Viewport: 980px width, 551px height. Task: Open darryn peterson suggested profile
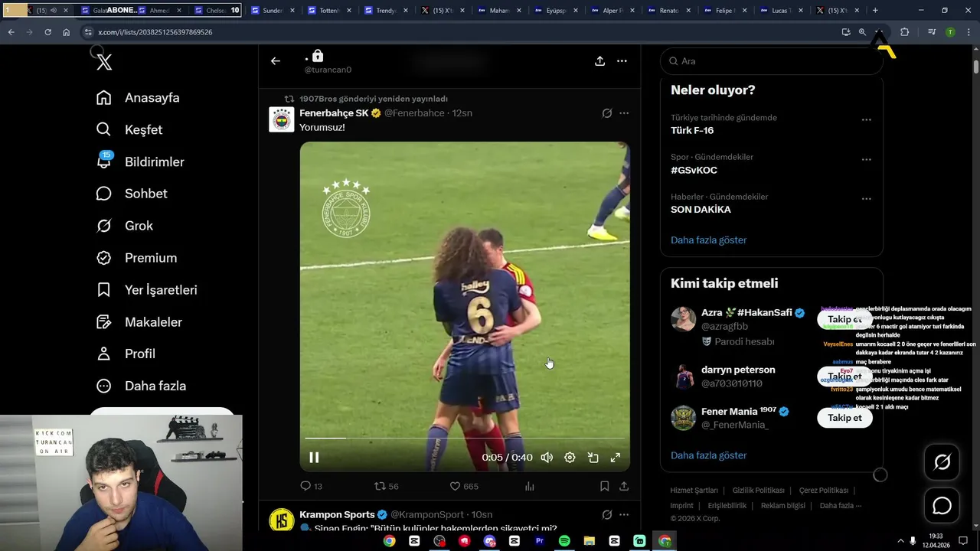pyautogui.click(x=738, y=370)
